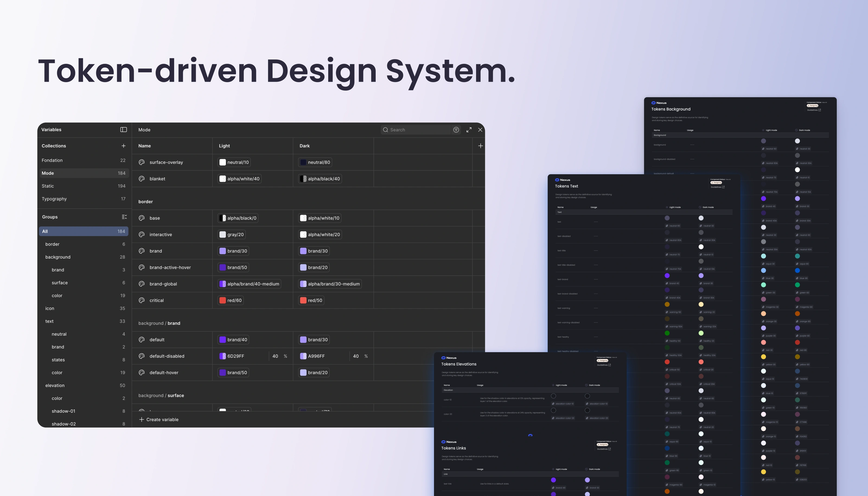This screenshot has width=868, height=496.
Task: Open the Static collection
Action: click(x=48, y=186)
